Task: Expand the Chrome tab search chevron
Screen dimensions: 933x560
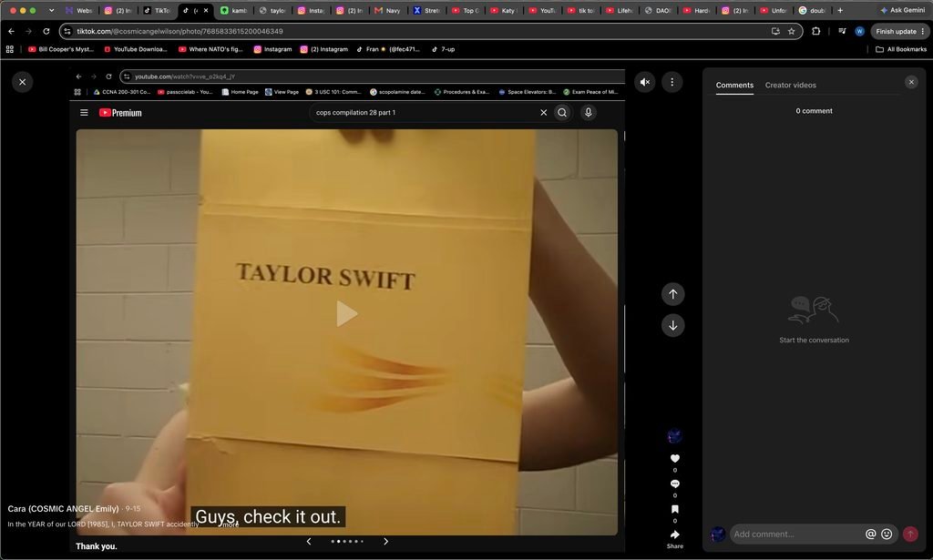Action: point(52,10)
